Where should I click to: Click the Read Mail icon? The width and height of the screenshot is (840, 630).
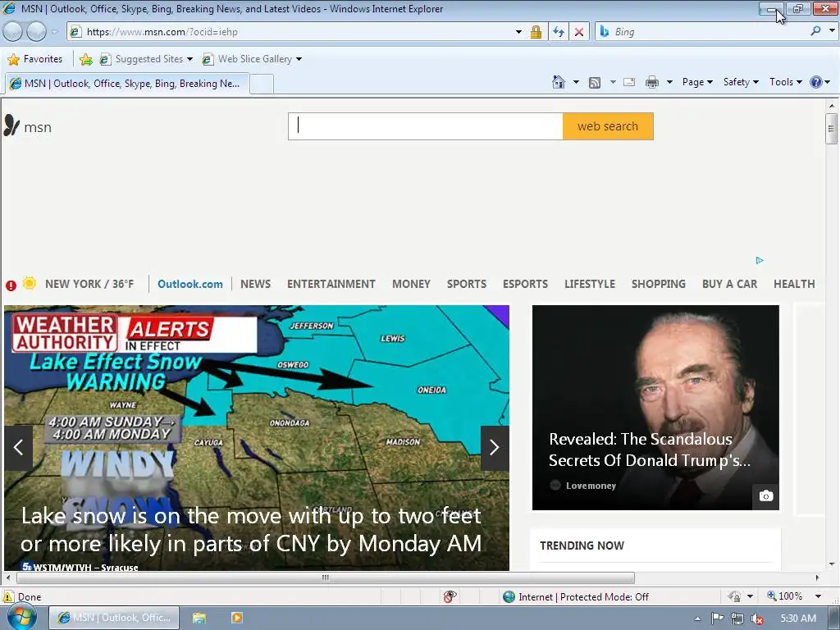[x=629, y=82]
